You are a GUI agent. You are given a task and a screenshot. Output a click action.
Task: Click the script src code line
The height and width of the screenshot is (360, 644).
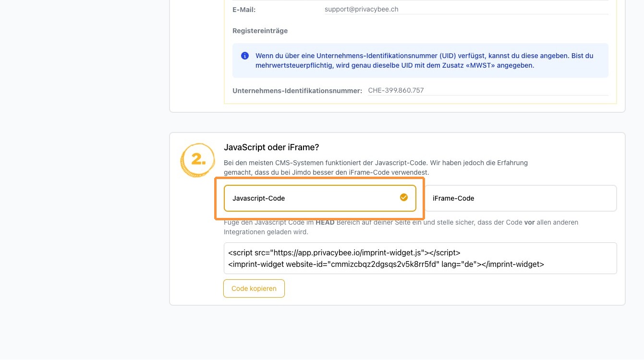coord(344,252)
